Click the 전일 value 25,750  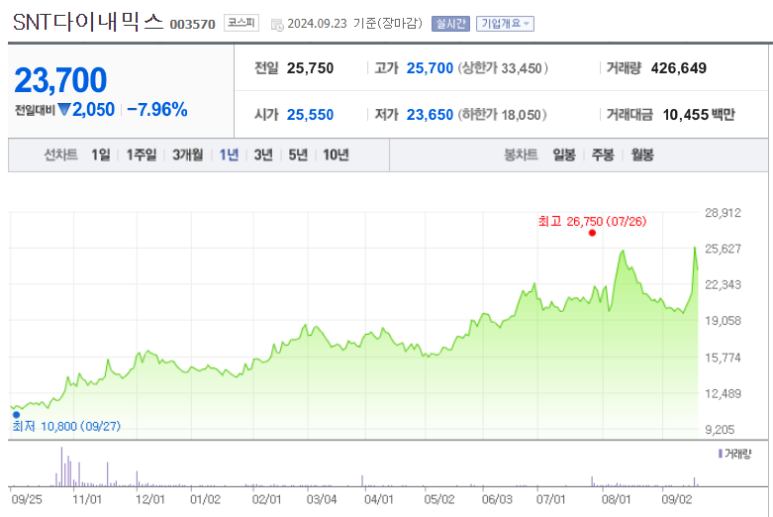point(310,68)
